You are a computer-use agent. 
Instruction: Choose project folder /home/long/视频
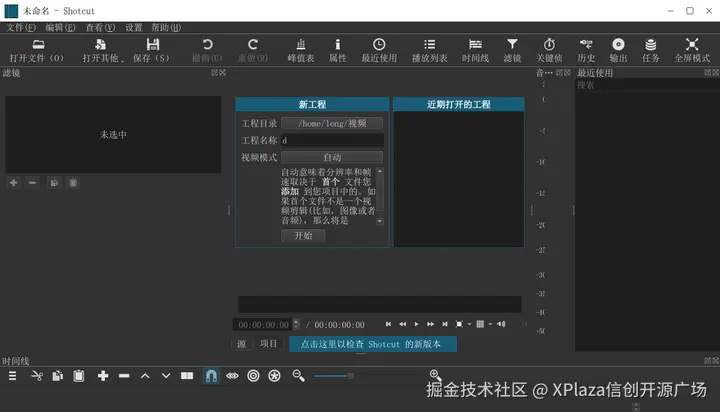(x=332, y=124)
